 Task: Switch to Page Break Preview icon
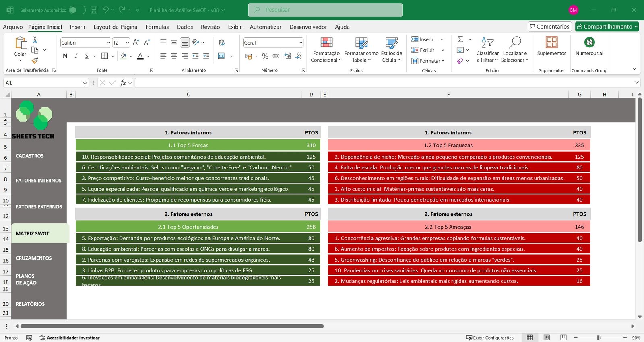(x=563, y=338)
